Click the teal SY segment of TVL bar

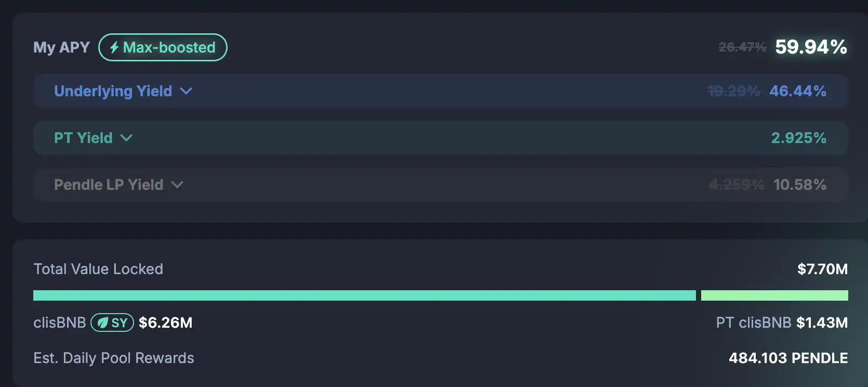(x=364, y=295)
